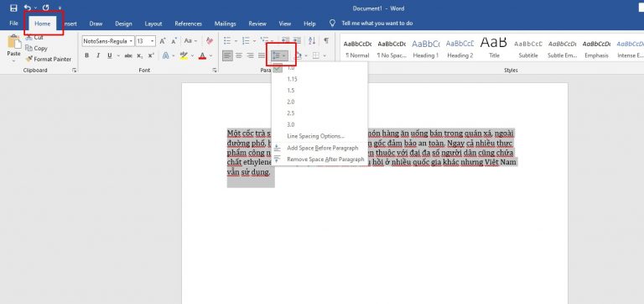Switch to the Design tab
Viewport: 644px width, 304px height.
tap(123, 24)
